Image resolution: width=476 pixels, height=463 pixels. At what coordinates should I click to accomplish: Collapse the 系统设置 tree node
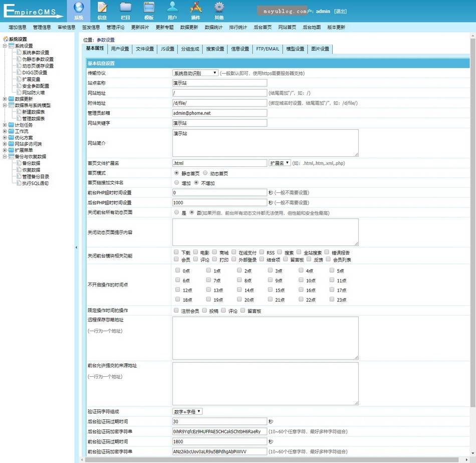(5, 46)
